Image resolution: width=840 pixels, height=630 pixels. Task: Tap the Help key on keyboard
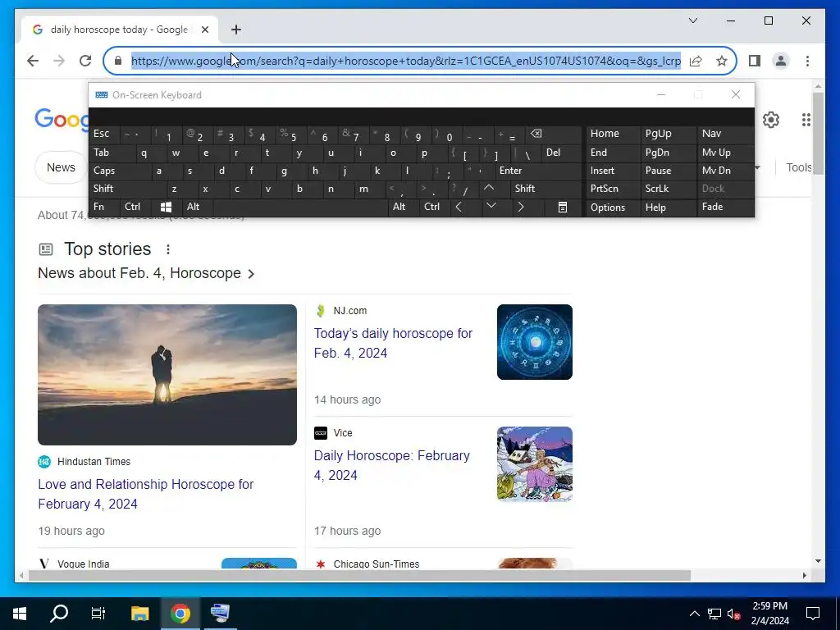coord(668,208)
